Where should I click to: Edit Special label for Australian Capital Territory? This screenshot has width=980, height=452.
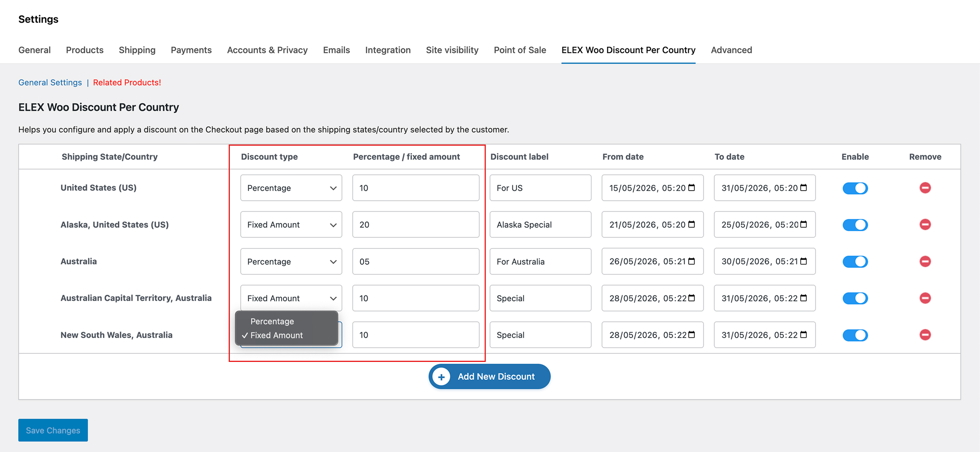(x=540, y=298)
